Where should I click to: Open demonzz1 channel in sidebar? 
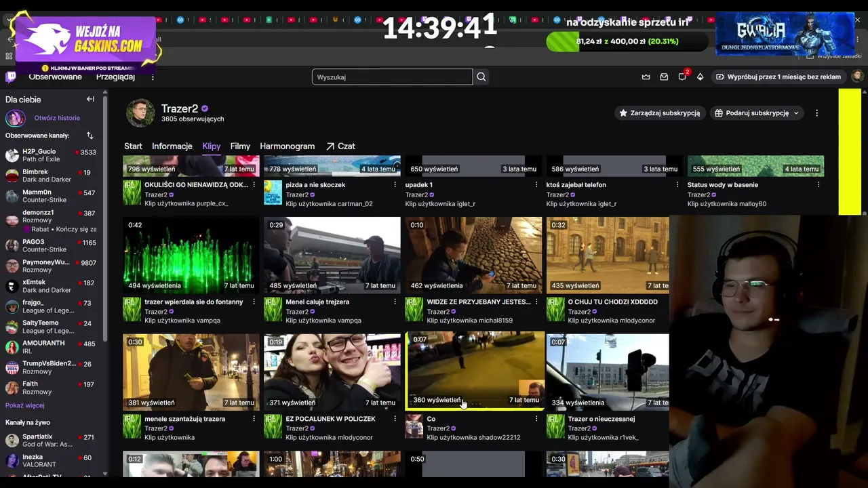51,221
